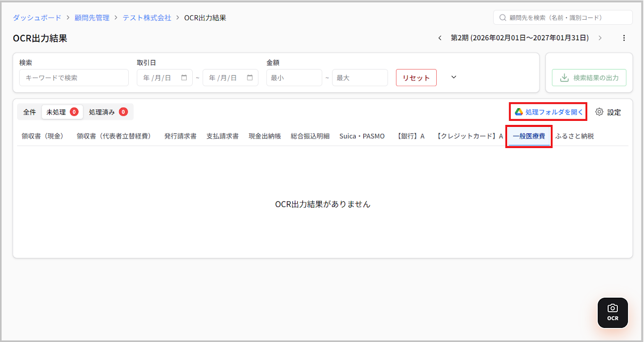
Task: Switch to 総合振込明細 tab
Action: (x=310, y=136)
